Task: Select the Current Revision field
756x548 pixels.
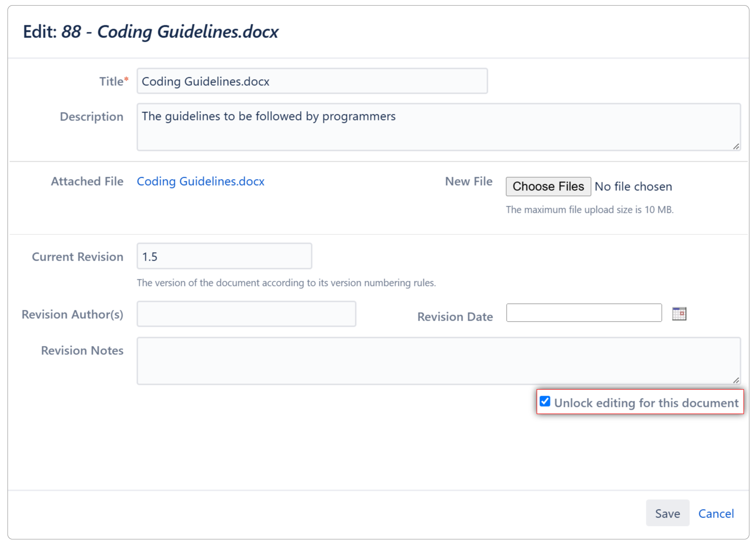Action: (x=224, y=256)
